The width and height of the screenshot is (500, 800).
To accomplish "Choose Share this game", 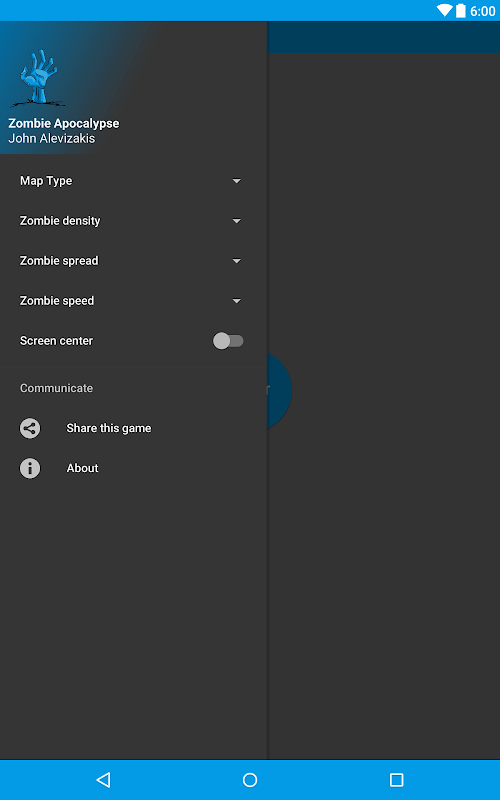I will coord(109,428).
